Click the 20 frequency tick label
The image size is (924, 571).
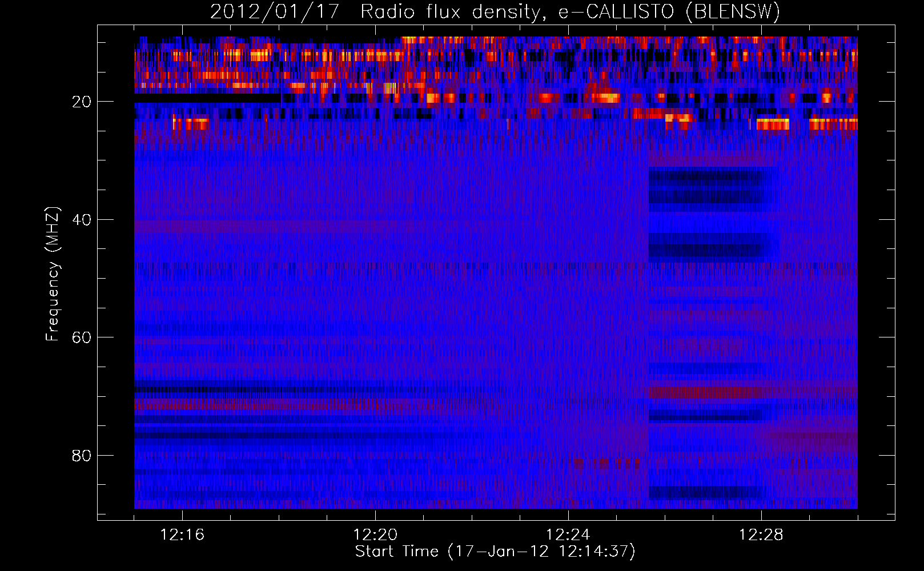pos(82,102)
